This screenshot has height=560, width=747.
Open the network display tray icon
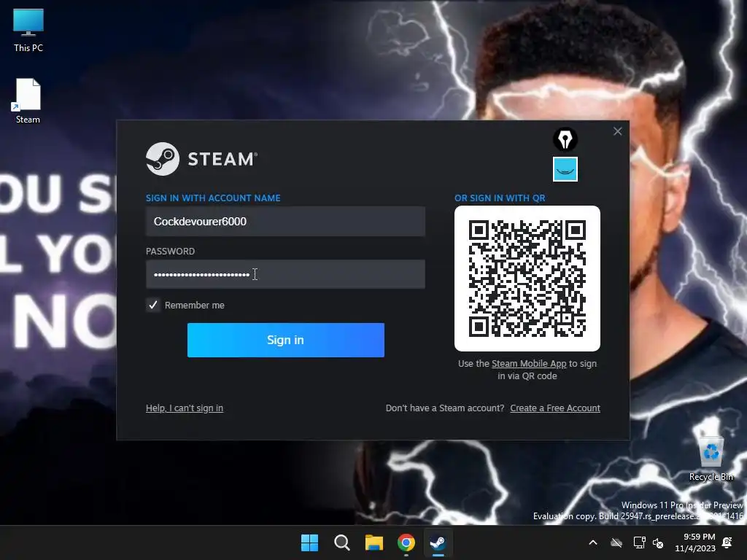[639, 542]
